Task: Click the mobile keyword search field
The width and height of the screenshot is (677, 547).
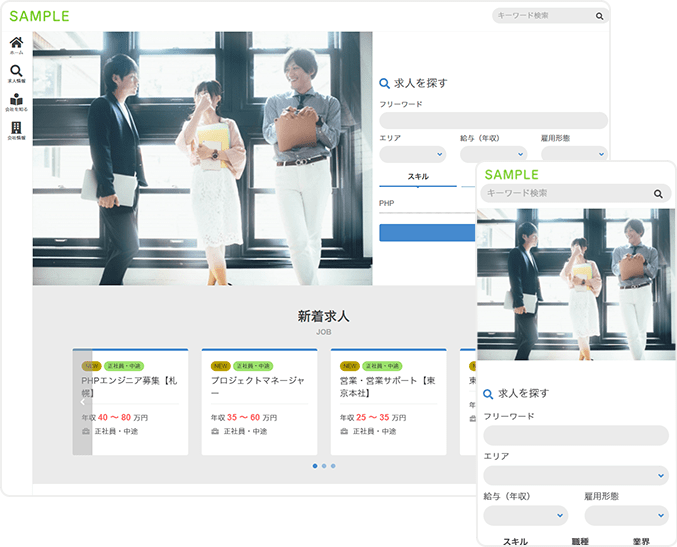Action: pos(576,193)
